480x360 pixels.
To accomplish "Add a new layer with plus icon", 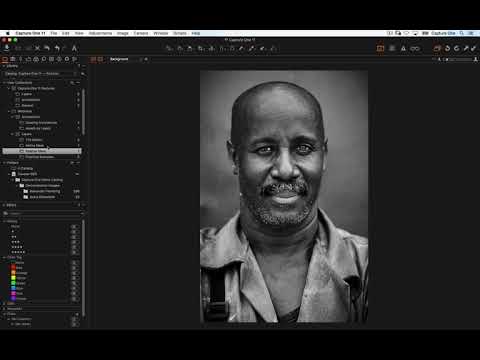I will pyautogui.click(x=146, y=59).
